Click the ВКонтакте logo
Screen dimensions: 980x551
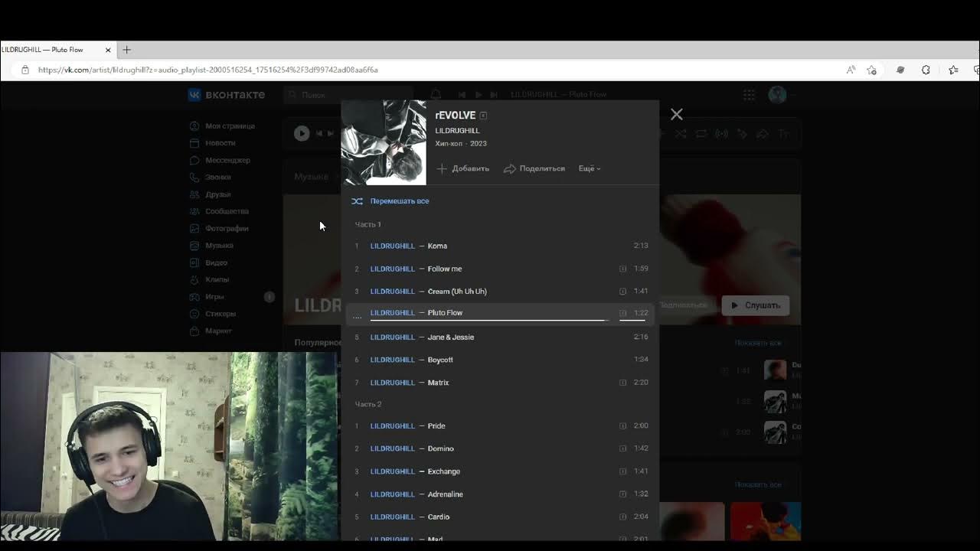point(227,95)
